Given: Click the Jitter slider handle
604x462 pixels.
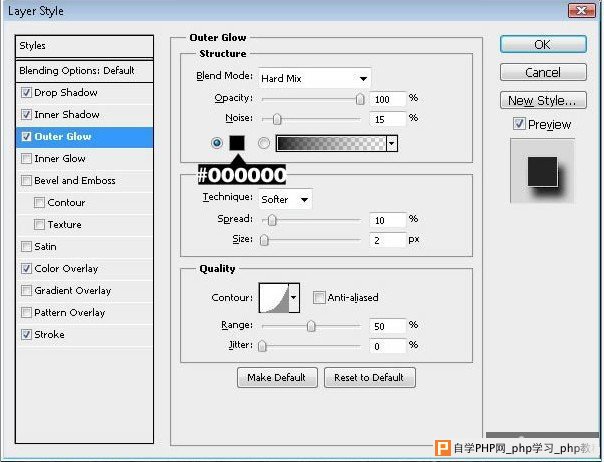Looking at the screenshot, I should [x=262, y=346].
